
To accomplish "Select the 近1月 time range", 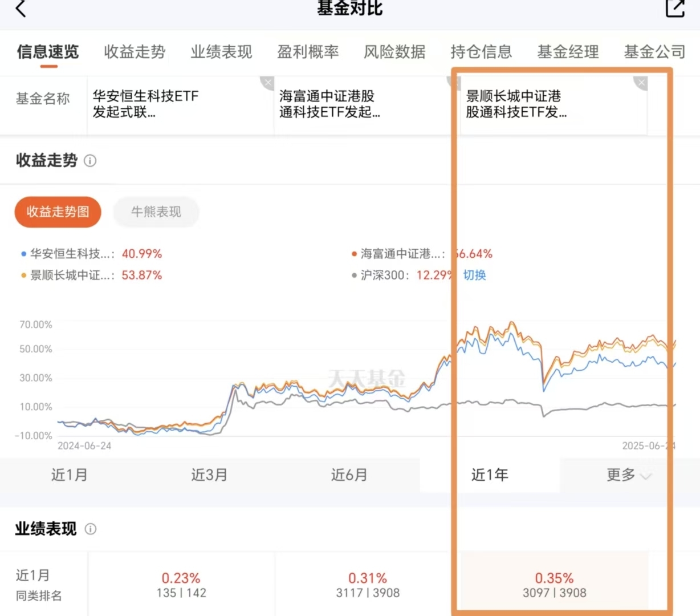I will click(x=70, y=475).
